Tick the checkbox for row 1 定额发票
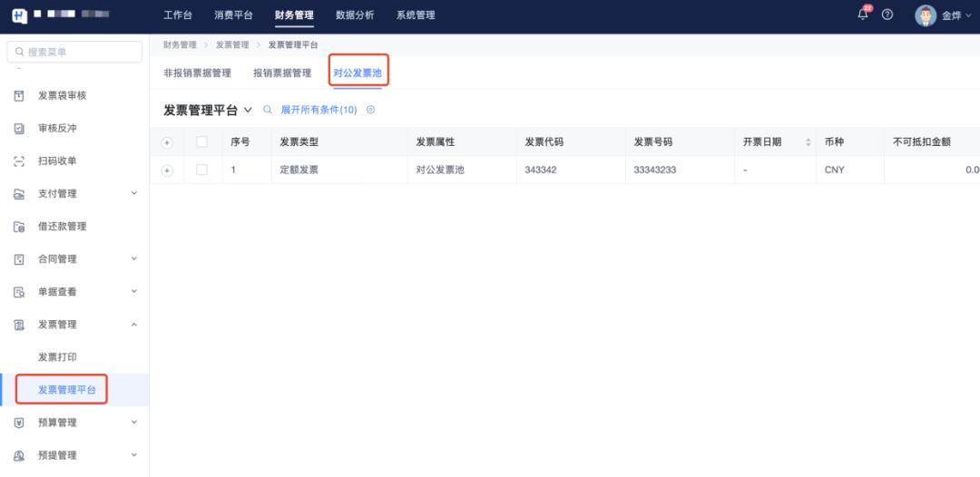 pyautogui.click(x=201, y=170)
